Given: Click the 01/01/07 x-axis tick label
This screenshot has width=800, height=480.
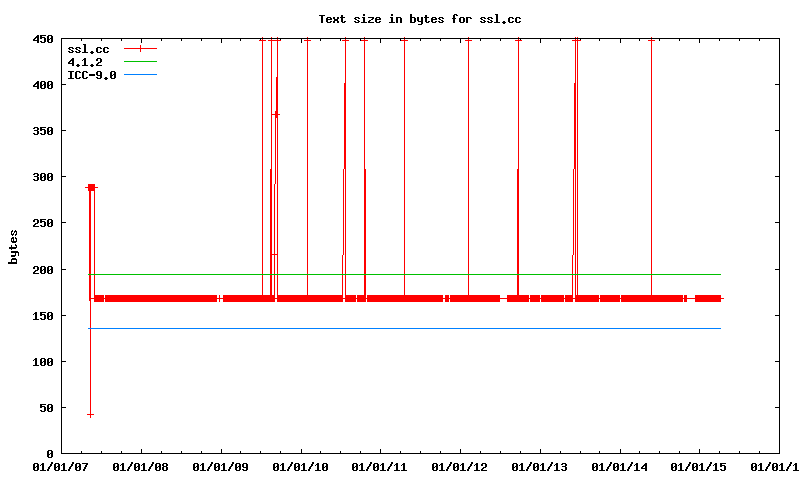Looking at the screenshot, I should click(60, 466).
